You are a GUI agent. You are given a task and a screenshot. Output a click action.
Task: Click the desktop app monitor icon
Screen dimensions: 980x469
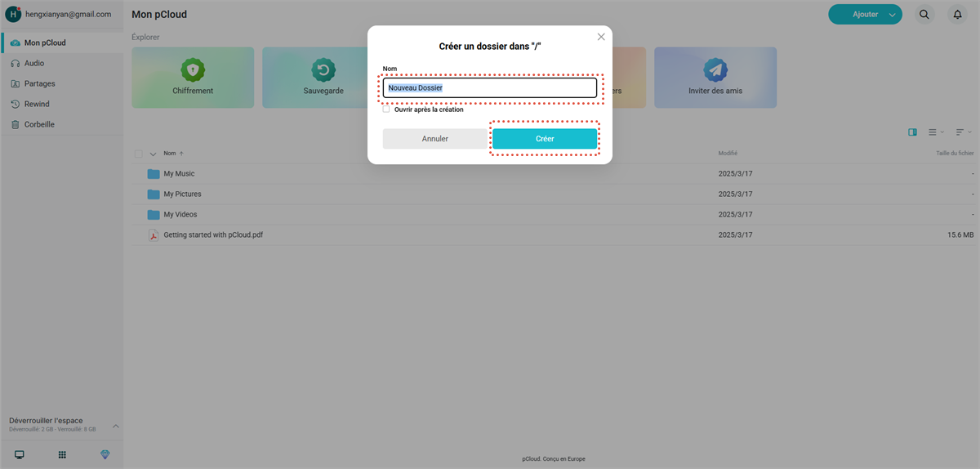(x=20, y=454)
